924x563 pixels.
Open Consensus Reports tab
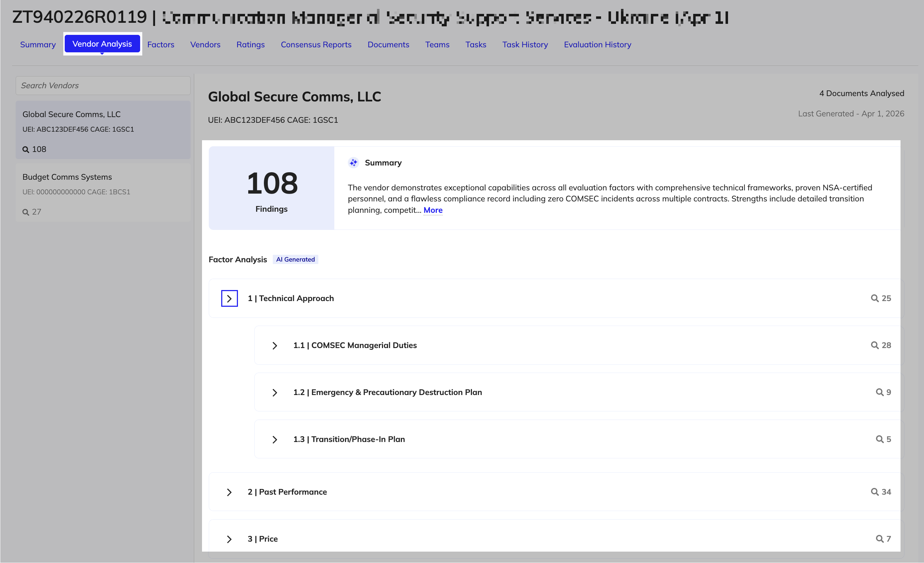pos(316,44)
